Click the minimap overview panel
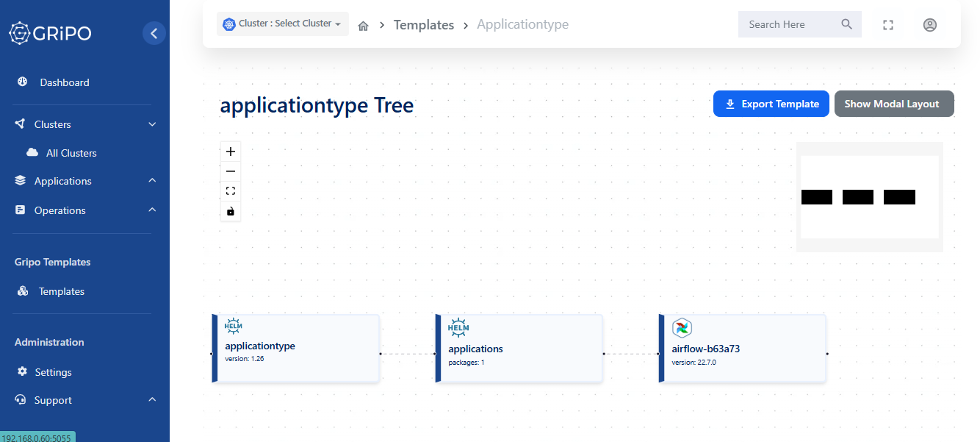This screenshot has height=442, width=980. (x=870, y=197)
